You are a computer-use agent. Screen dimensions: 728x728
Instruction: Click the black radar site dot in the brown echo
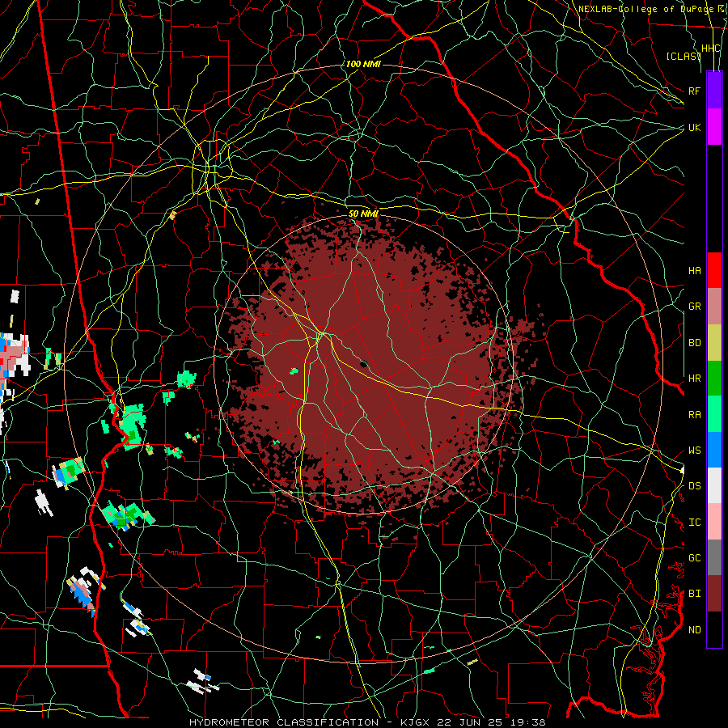click(x=364, y=364)
